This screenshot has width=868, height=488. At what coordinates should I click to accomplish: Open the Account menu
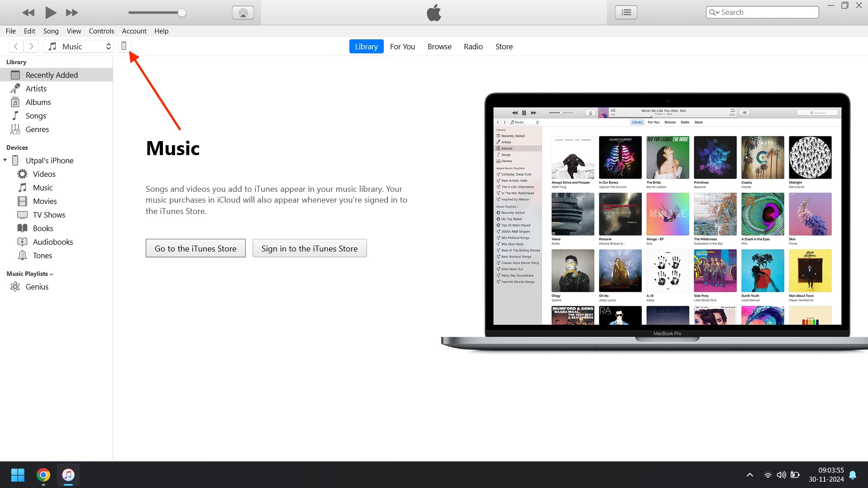click(x=134, y=31)
